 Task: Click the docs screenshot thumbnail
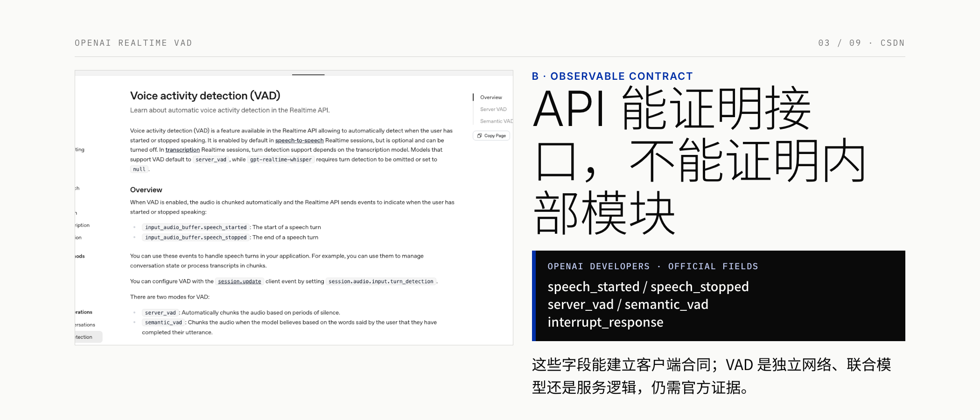click(294, 208)
